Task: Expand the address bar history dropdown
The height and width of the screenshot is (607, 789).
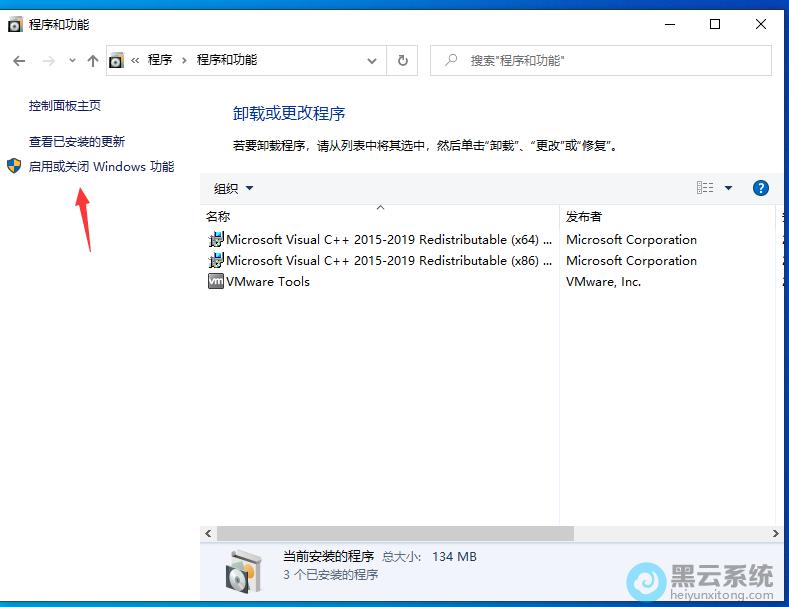Action: click(372, 61)
